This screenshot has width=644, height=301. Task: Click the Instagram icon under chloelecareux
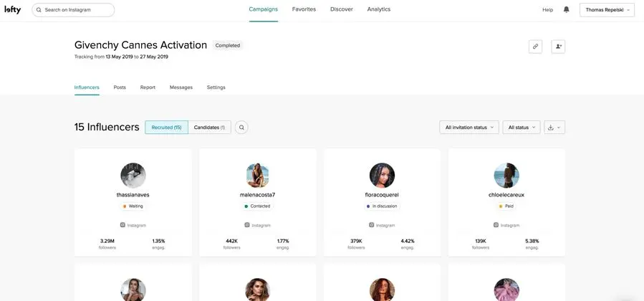(496, 225)
